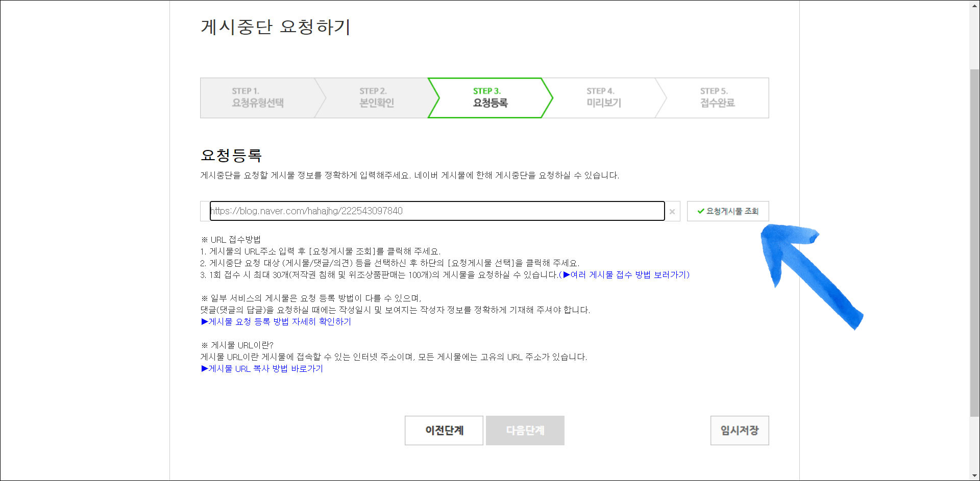Select the STEP 5 접수완료 step
980x481 pixels.
(717, 98)
